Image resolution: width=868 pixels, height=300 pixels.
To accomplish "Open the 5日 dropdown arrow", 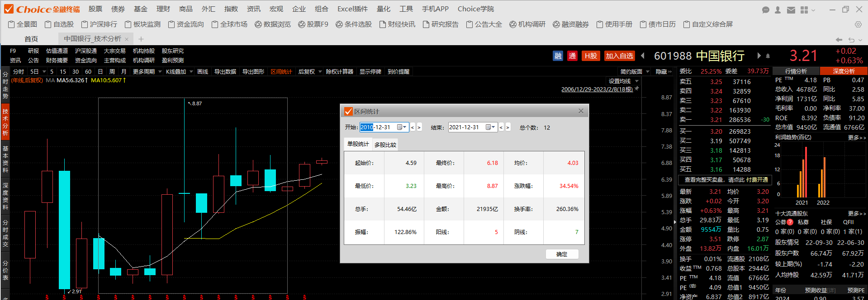I will coord(44,72).
